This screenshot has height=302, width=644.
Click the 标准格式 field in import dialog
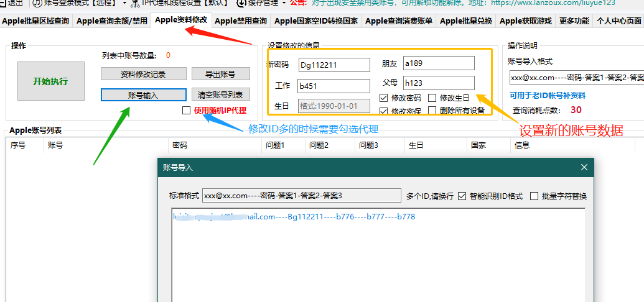pos(301,196)
